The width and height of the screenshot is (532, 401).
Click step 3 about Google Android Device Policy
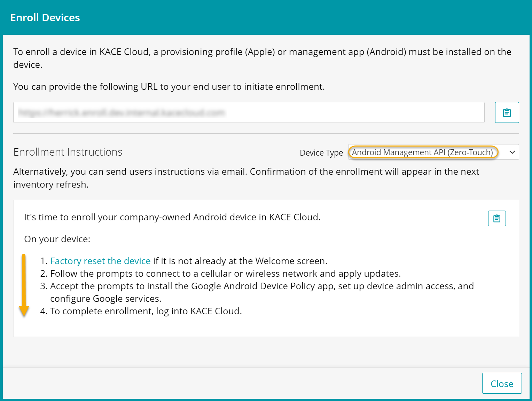pyautogui.click(x=261, y=286)
